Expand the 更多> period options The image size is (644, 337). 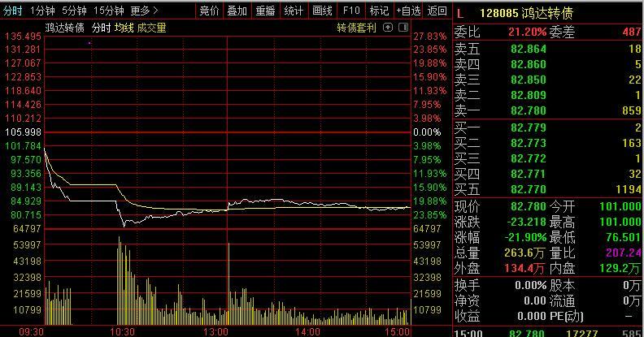tap(144, 11)
